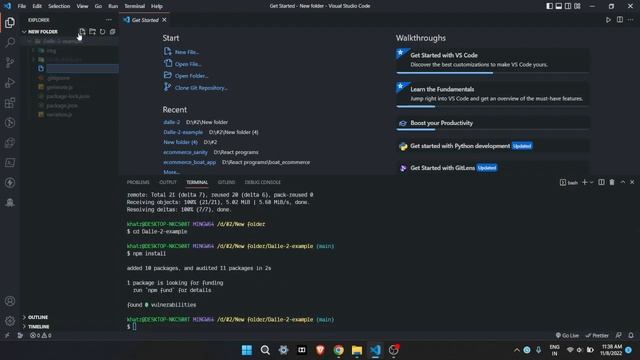This screenshot has height=360, width=640.
Task: Open Chrome from the taskbar
Action: click(338, 350)
